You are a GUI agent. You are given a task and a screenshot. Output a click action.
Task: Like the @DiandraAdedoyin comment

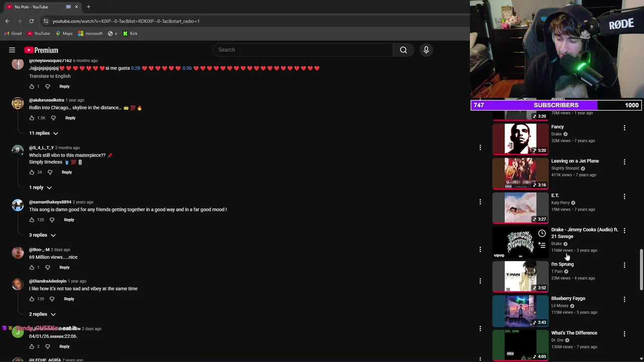32,299
